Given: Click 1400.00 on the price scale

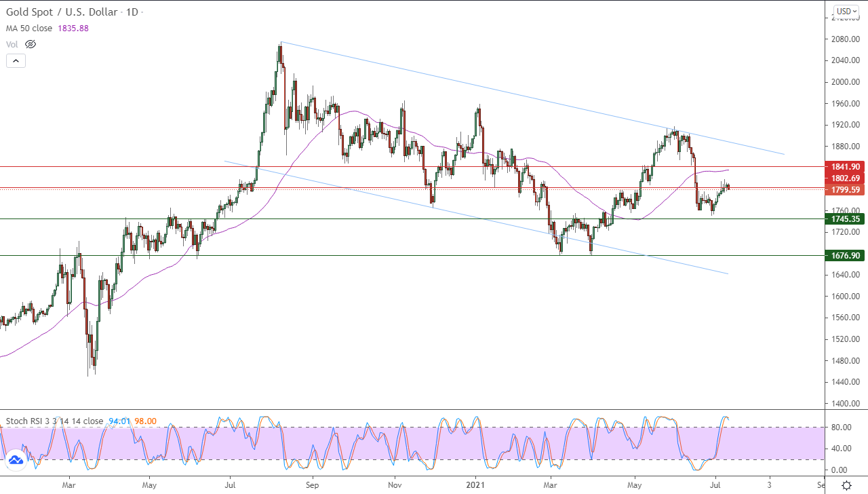Looking at the screenshot, I should (846, 404).
